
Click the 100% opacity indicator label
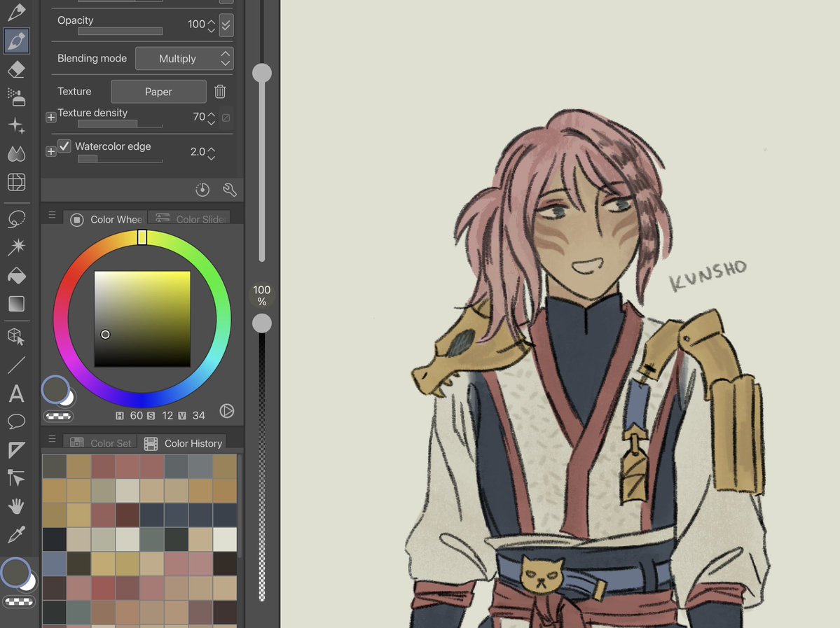262,295
